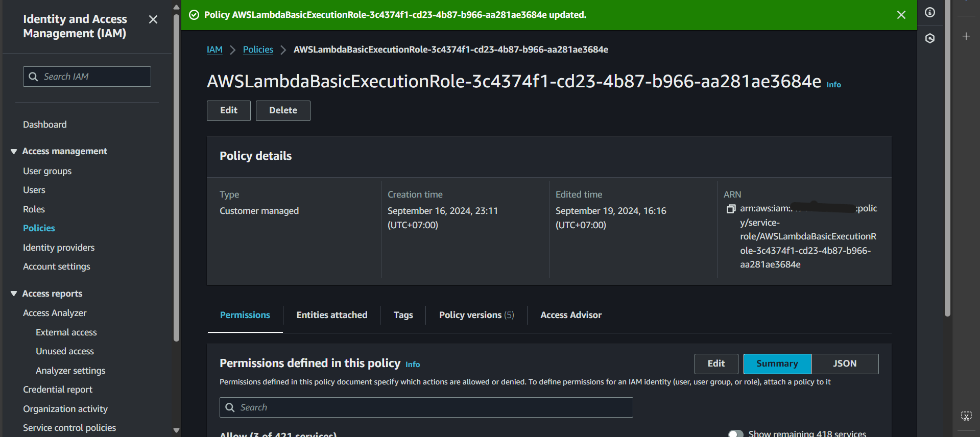
Task: Click Info link next to policy title
Action: click(833, 85)
